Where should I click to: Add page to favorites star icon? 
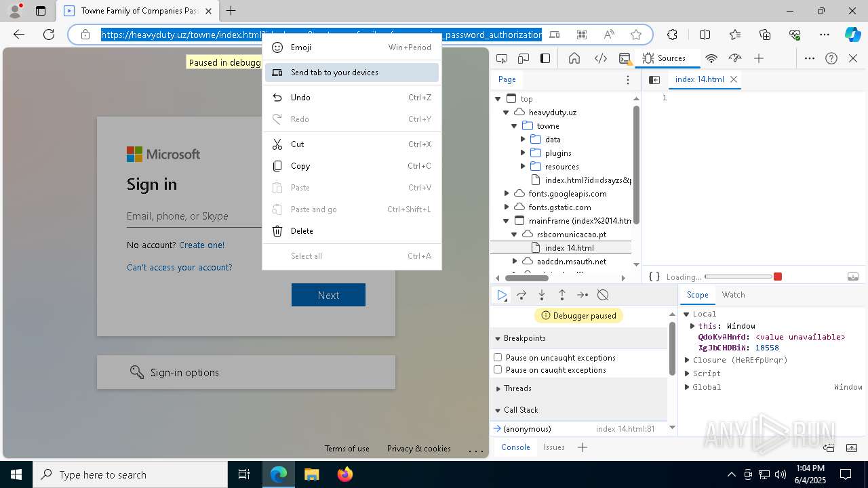636,35
